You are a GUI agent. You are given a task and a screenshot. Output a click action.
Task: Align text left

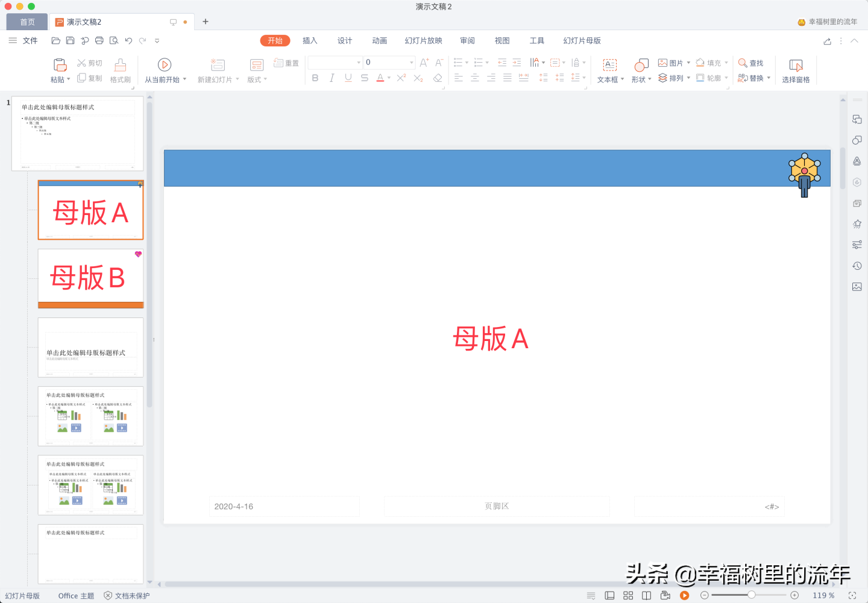[x=459, y=78]
